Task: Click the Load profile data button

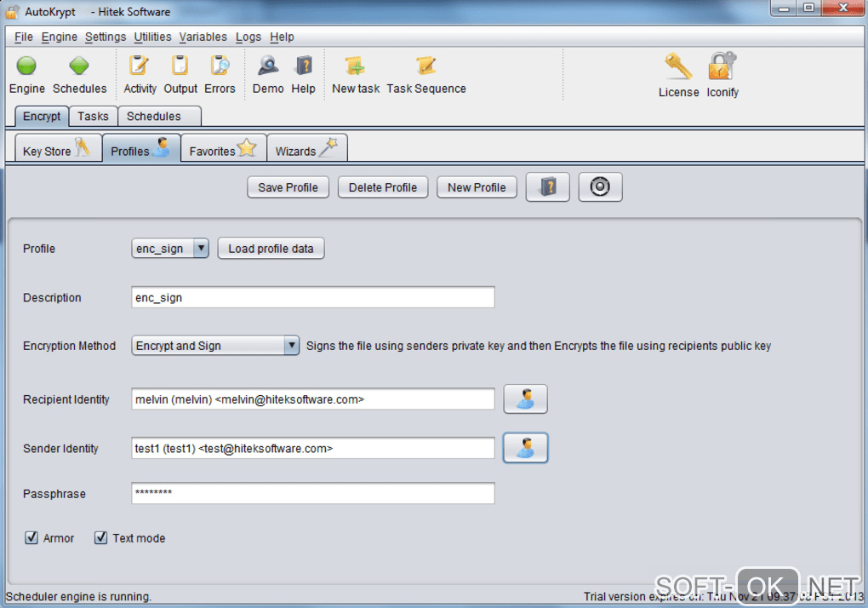Action: [271, 248]
